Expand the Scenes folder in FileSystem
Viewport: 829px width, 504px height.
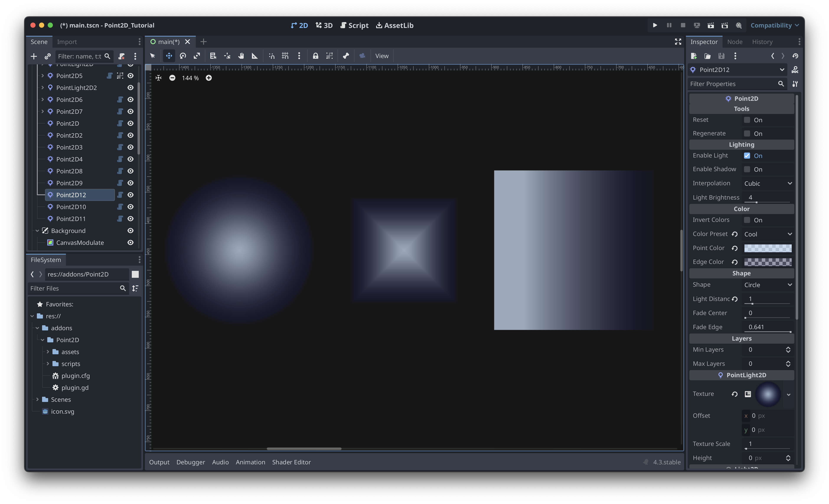tap(38, 399)
